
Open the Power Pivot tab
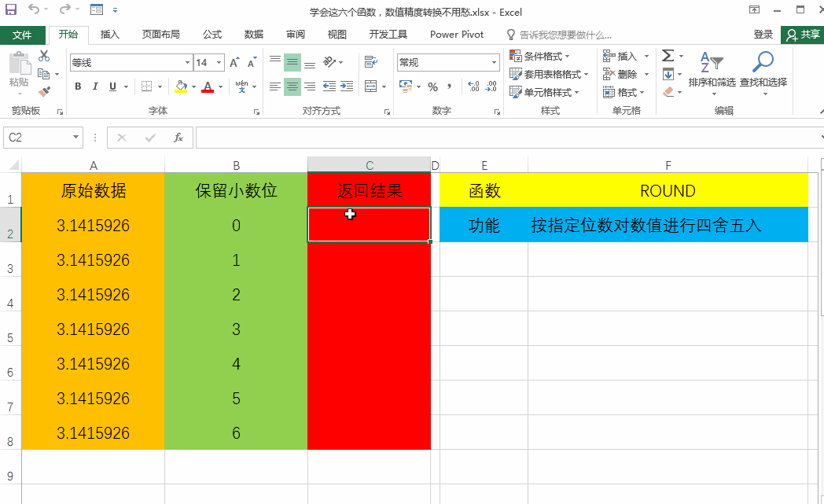pos(456,35)
